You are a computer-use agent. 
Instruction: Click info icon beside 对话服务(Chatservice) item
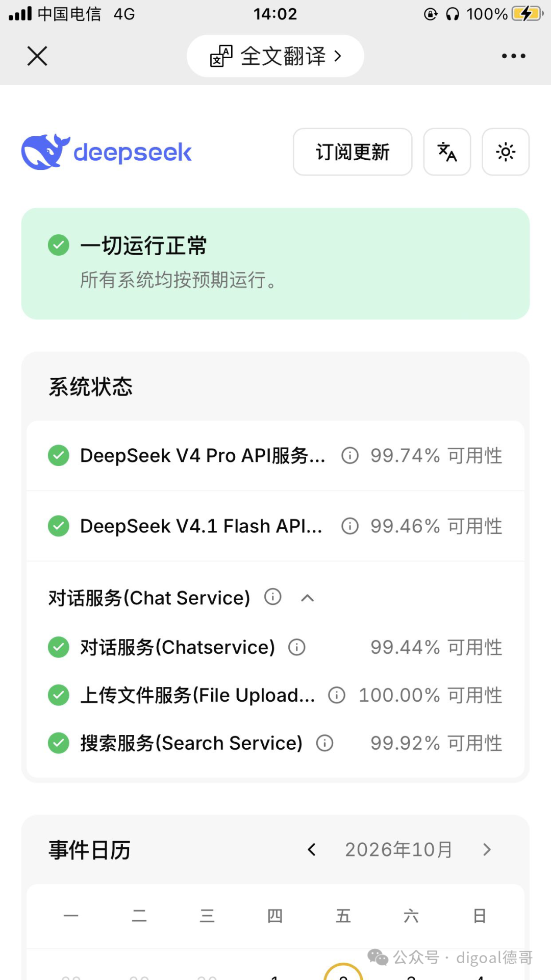[x=297, y=647]
